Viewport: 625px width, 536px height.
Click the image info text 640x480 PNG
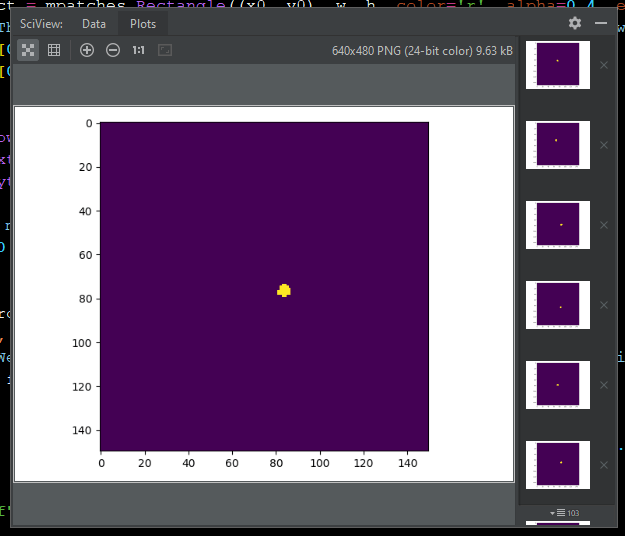[x=422, y=51]
